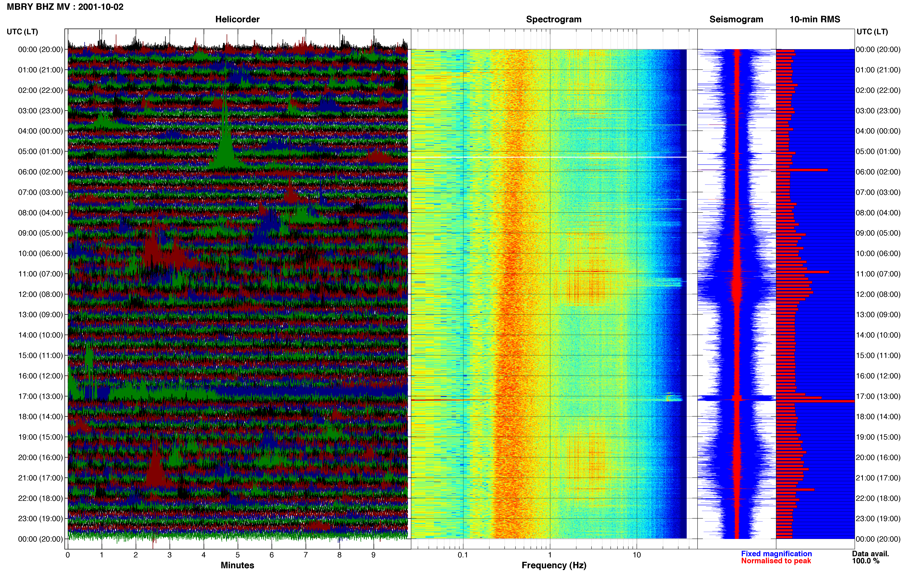Click the 'Fixed magnification' legend text
Screen dimensions: 924x578
[776, 554]
